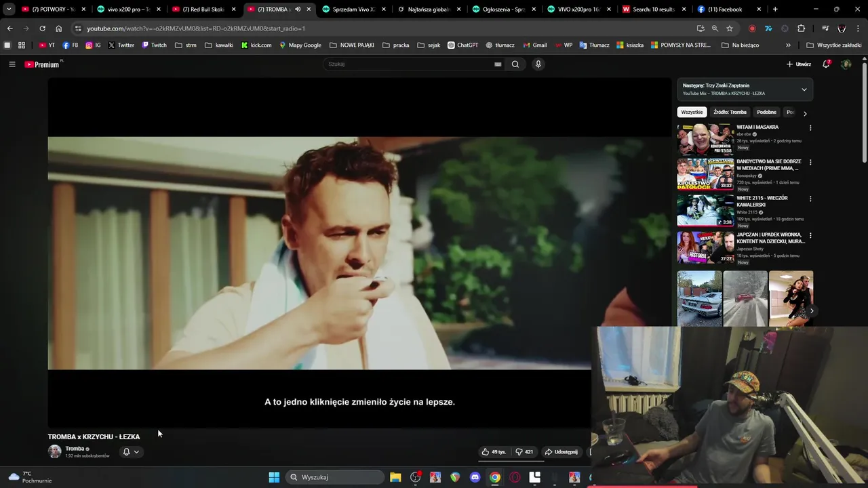Viewport: 868px width, 488px height.
Task: Open more options for WHITE 2115 video
Action: tap(810, 199)
